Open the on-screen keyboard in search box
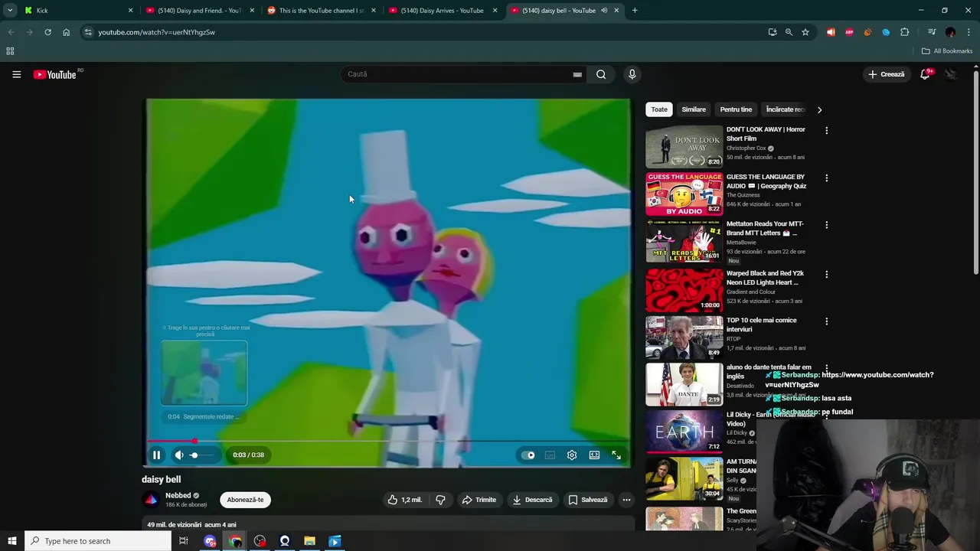This screenshot has height=551, width=980. [x=577, y=74]
